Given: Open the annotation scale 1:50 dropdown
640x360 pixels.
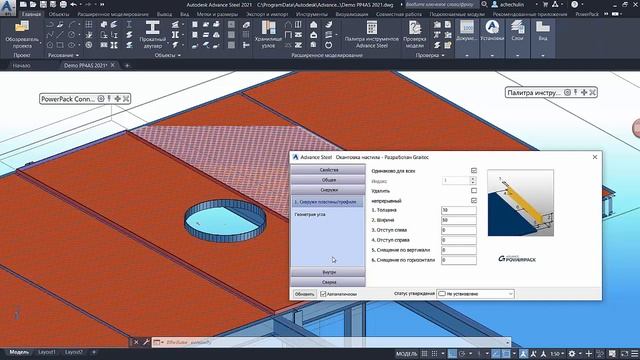Looking at the screenshot, I should tap(557, 353).
